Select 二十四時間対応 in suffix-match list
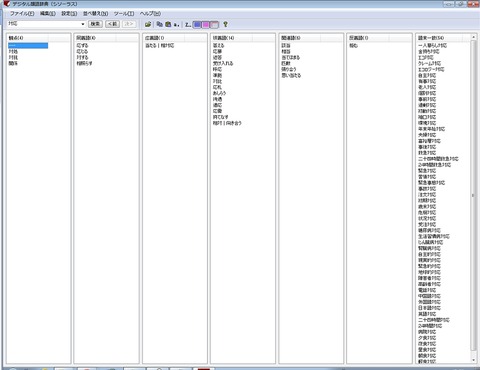Screen dimensions: 480x370 (x=434, y=320)
